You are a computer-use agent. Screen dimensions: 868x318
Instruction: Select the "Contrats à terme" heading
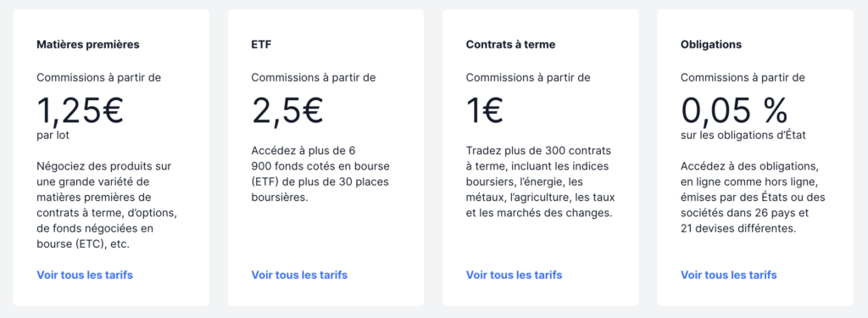pos(510,45)
